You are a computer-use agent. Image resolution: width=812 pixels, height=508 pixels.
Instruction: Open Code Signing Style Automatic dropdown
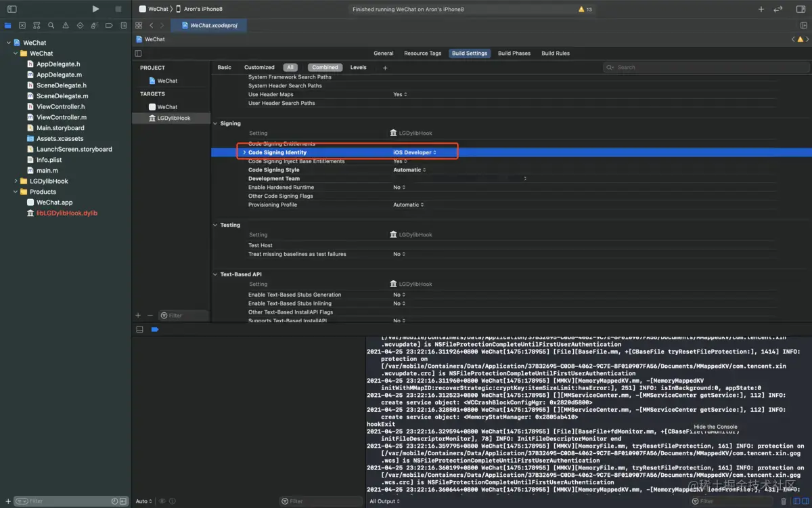pos(409,170)
